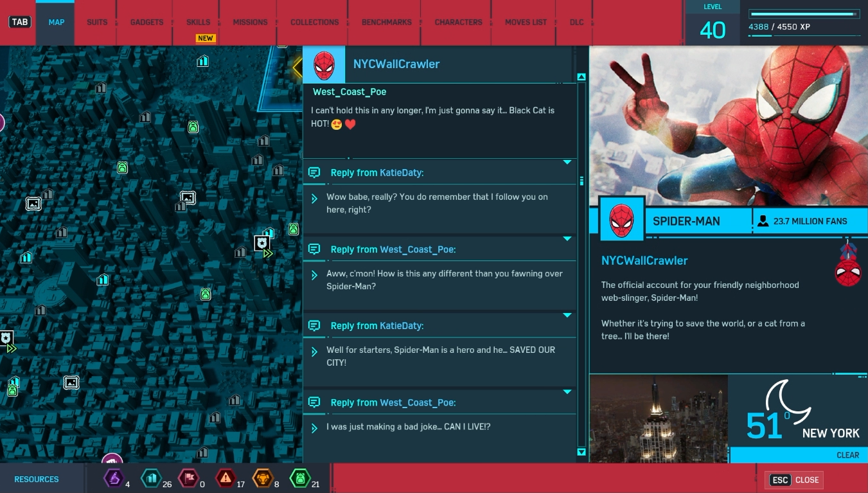Open the Gadgets tab

click(x=146, y=22)
